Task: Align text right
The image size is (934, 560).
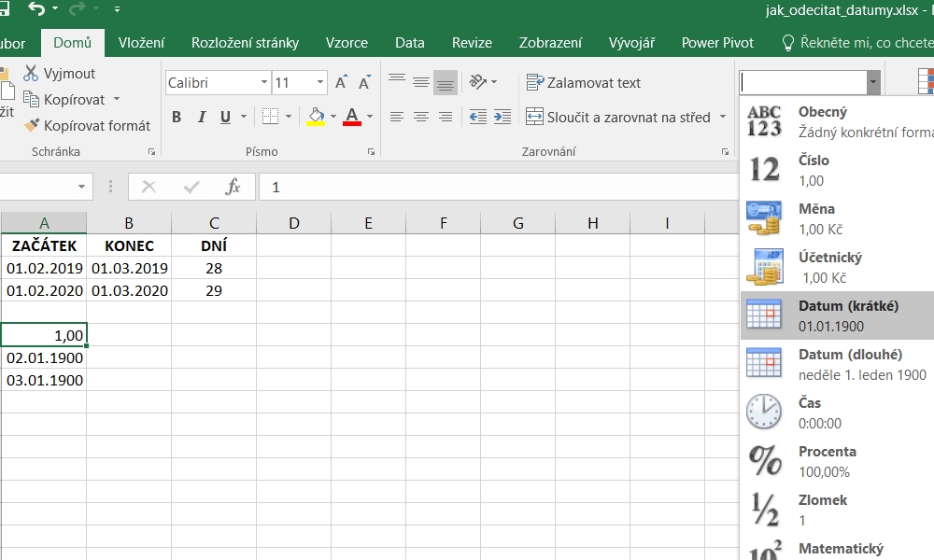Action: (x=446, y=117)
